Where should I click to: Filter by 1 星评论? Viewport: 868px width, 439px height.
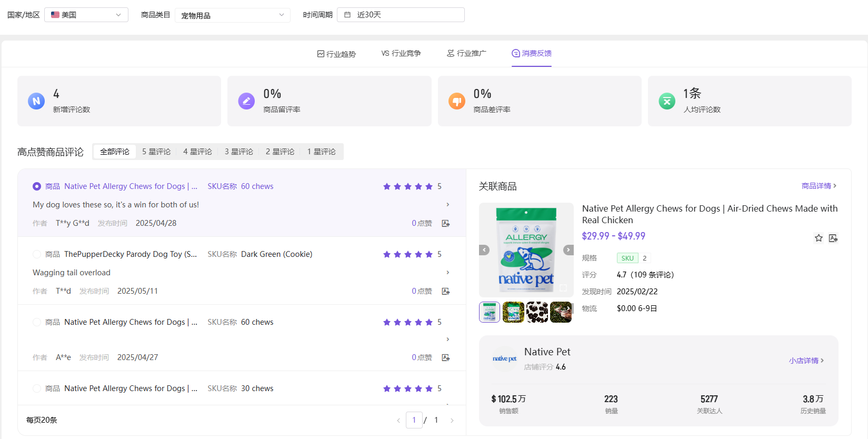pos(322,152)
